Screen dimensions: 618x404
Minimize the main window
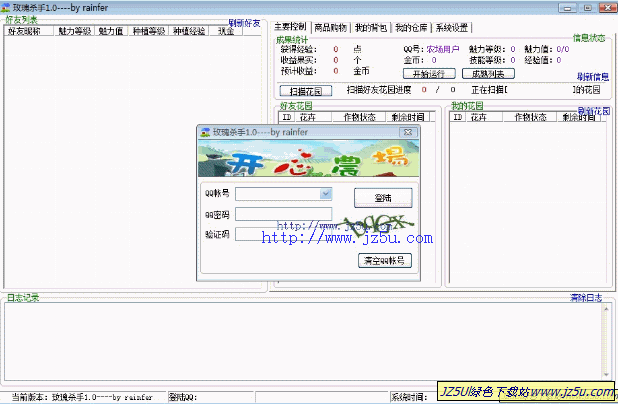566,8
